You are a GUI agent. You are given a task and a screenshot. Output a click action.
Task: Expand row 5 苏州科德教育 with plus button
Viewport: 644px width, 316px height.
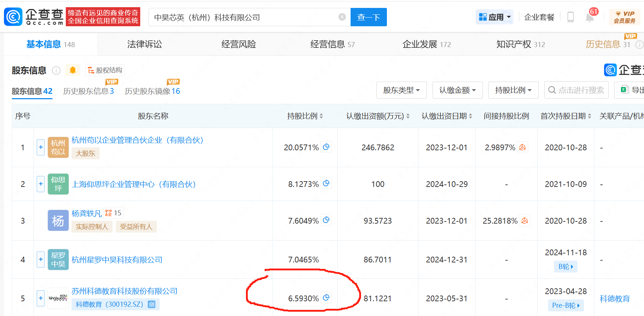click(x=41, y=298)
